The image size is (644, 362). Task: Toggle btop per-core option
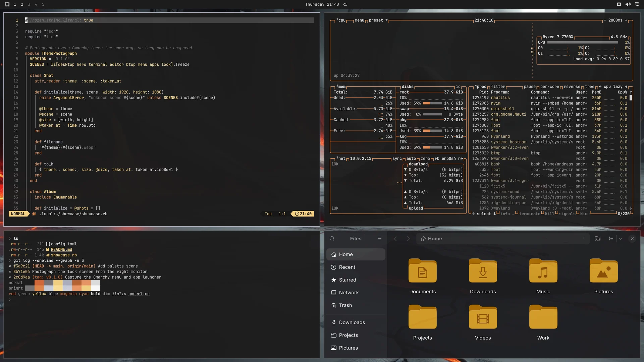click(x=549, y=86)
